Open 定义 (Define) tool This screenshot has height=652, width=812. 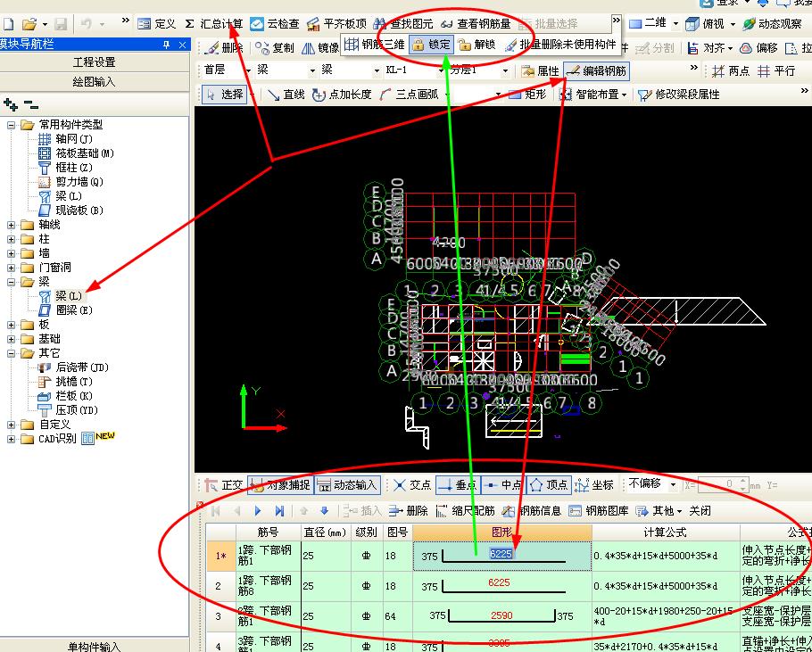point(157,24)
